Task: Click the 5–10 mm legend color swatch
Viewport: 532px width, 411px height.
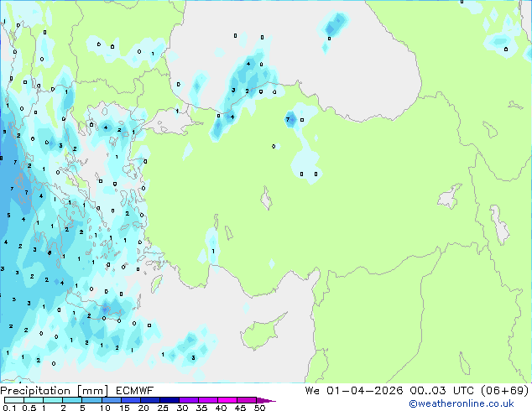Action: coord(91,400)
